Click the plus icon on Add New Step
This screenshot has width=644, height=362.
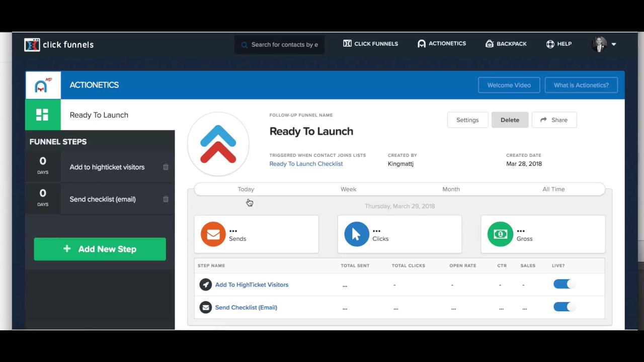pyautogui.click(x=67, y=249)
